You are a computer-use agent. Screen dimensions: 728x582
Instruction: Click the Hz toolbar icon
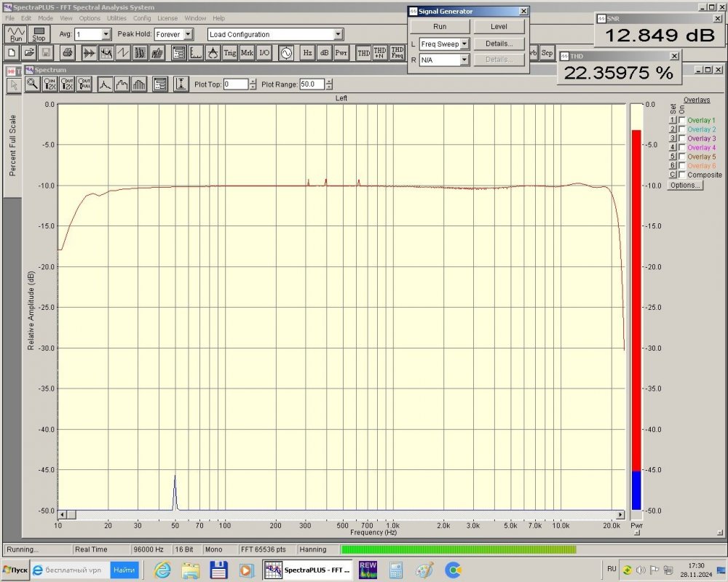click(307, 52)
